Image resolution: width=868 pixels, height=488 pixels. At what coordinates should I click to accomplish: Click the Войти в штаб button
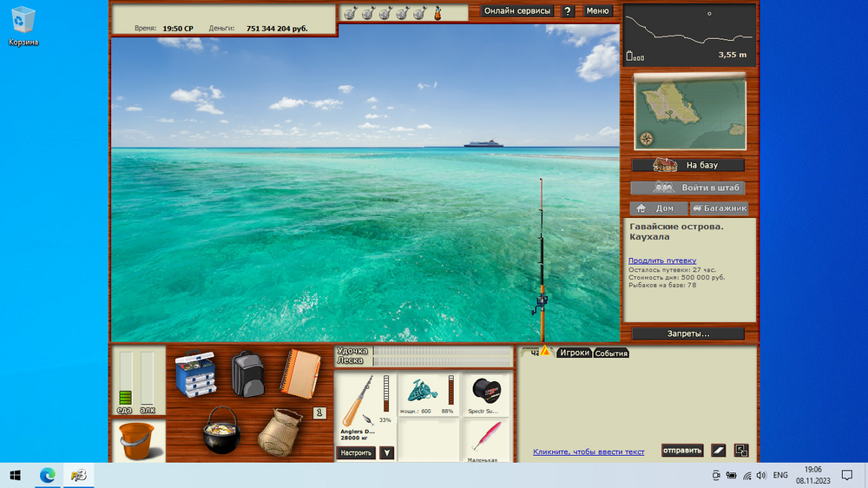(x=688, y=188)
